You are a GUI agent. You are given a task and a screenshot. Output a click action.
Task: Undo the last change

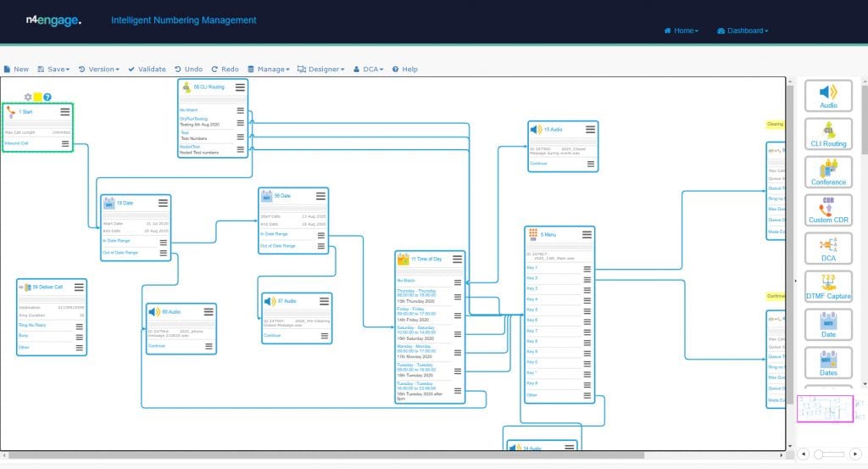[189, 70]
